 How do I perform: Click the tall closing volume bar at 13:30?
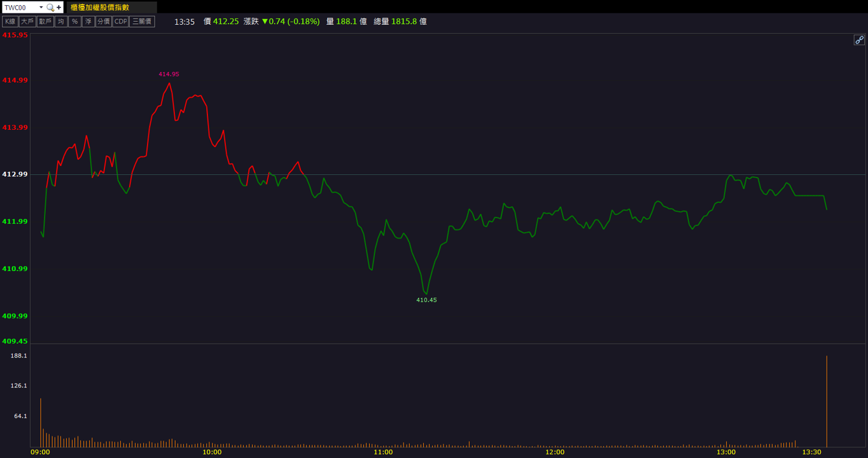(x=827, y=401)
